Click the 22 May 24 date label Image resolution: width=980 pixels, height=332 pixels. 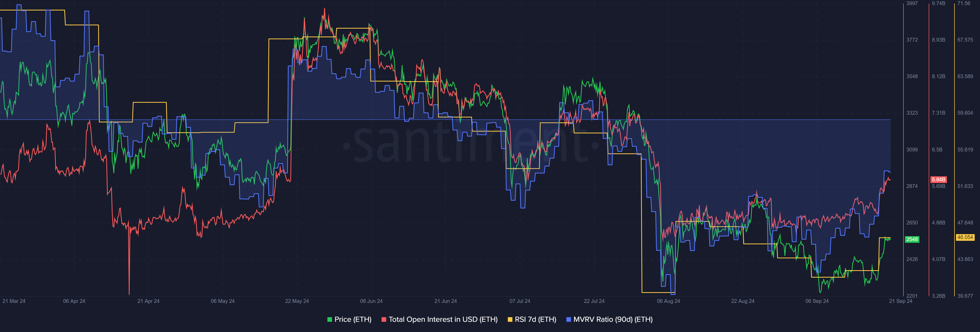point(297,301)
